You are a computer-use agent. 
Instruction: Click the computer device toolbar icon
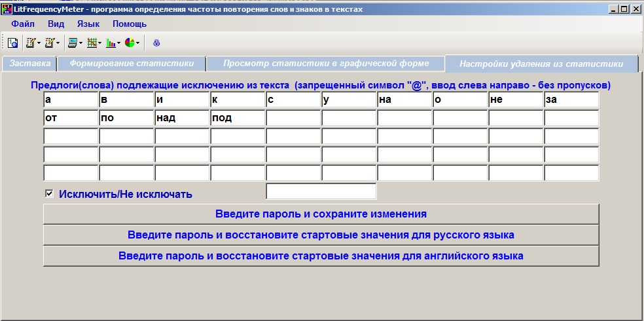pos(73,43)
